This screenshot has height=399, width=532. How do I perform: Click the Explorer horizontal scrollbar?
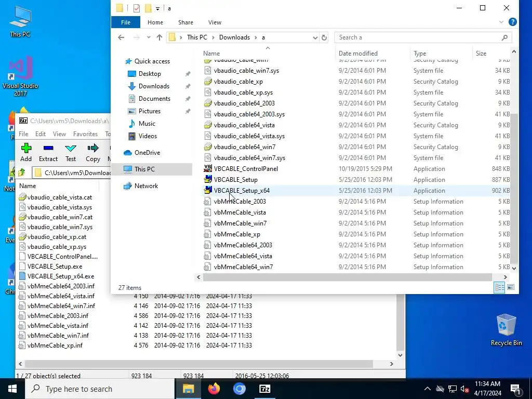coord(347,277)
